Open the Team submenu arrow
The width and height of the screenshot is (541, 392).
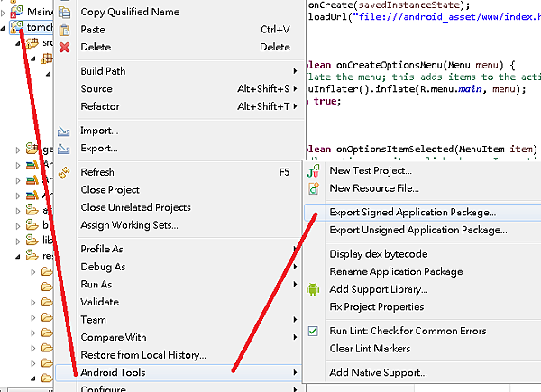(295, 320)
